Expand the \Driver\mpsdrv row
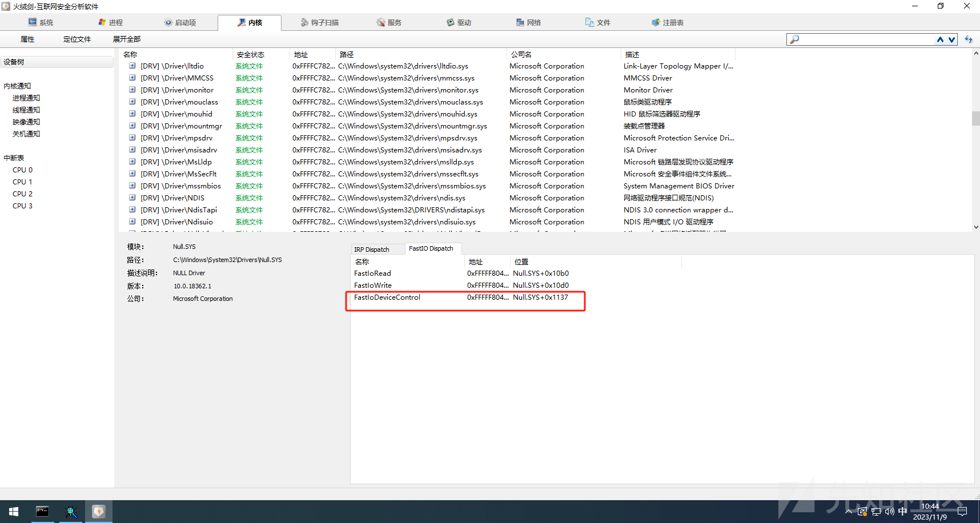 point(132,138)
